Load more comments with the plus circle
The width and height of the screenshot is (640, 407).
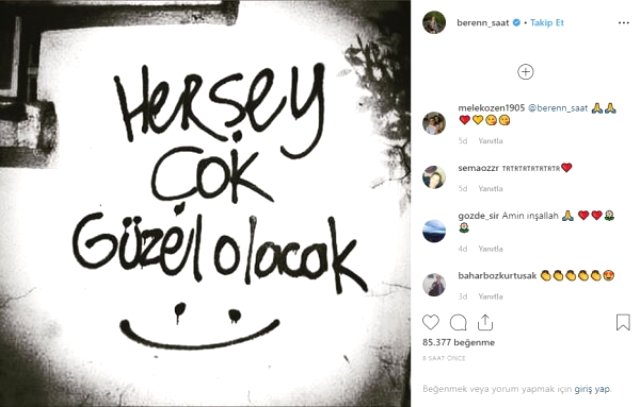coord(525,72)
